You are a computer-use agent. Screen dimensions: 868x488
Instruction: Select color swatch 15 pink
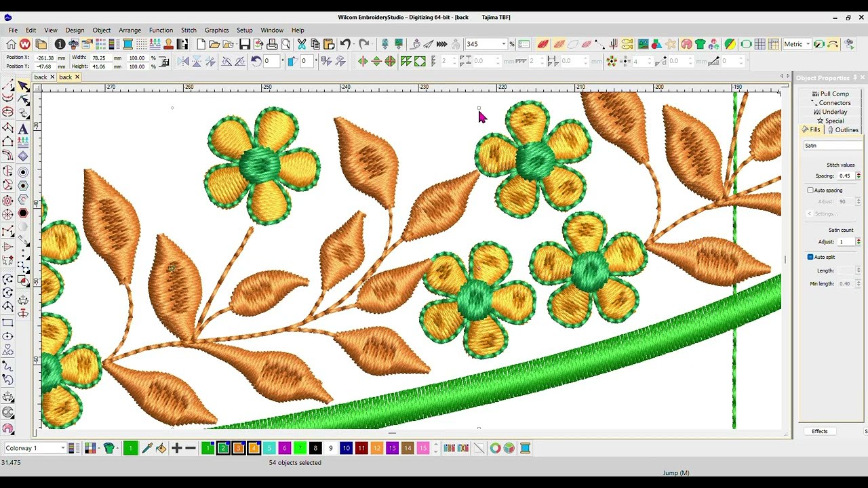(x=423, y=448)
